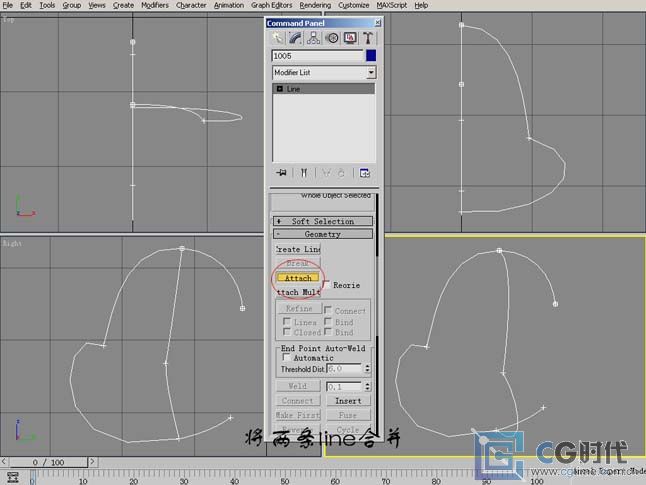Screen dimensions: 646x485
Task: Click the Top viewport label
Action: click(7, 19)
